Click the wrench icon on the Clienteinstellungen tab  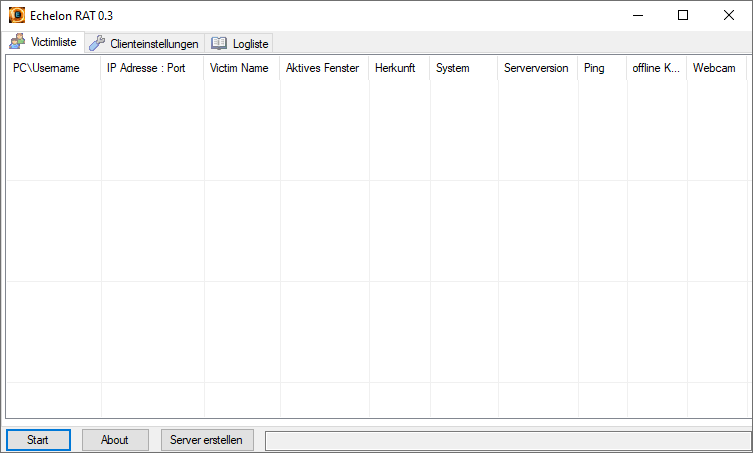(97, 44)
